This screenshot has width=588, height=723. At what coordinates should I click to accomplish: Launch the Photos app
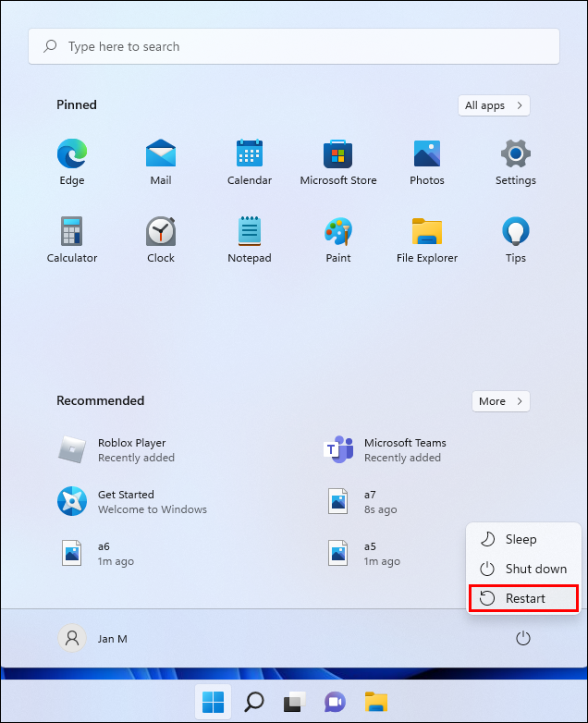[x=427, y=162]
